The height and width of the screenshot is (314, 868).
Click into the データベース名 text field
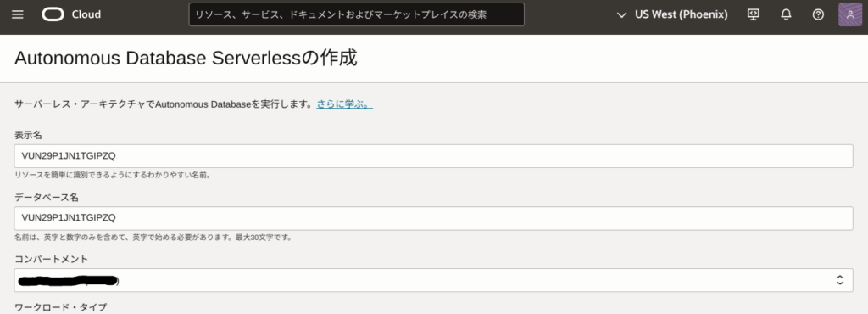(x=433, y=218)
